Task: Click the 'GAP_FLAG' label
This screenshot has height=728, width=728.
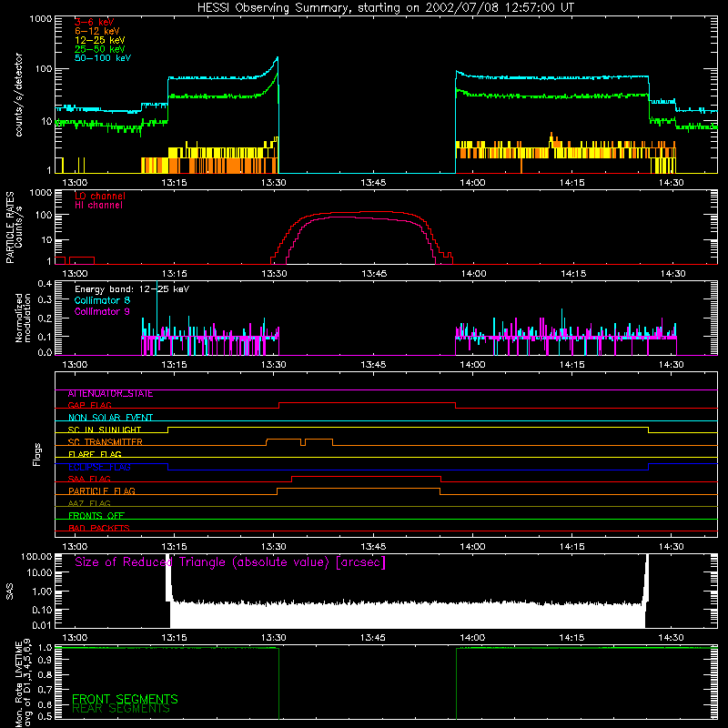Action: coord(89,405)
